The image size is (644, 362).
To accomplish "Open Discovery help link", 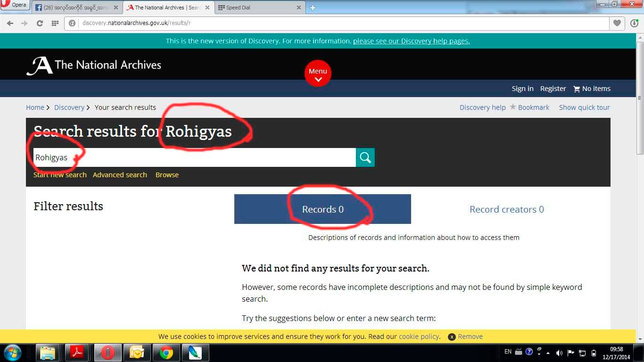I will (482, 107).
